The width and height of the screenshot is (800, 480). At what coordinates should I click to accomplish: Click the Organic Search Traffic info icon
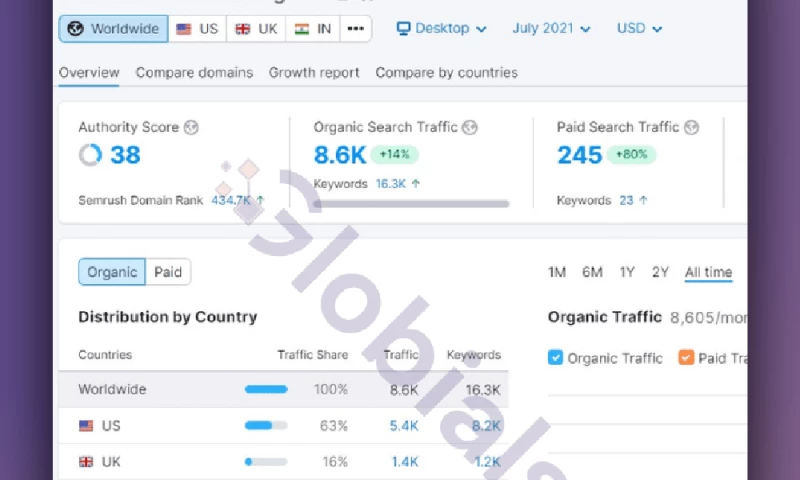[470, 128]
